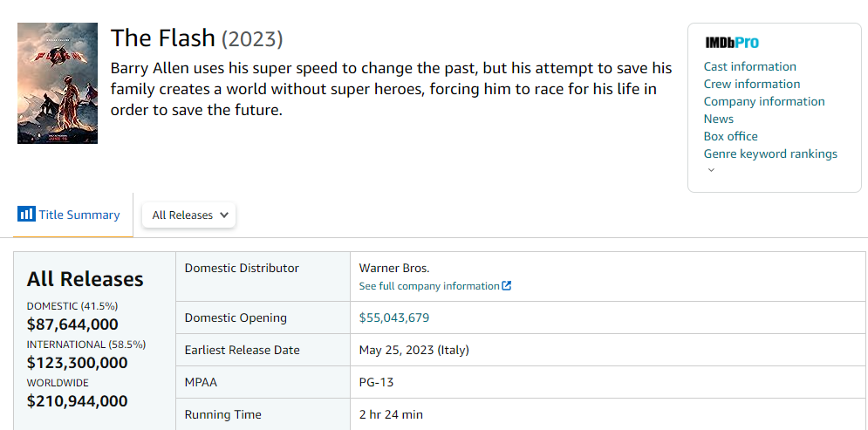Go to Company information in IMDbPro panel
Screen dimensions: 868x430
[764, 101]
